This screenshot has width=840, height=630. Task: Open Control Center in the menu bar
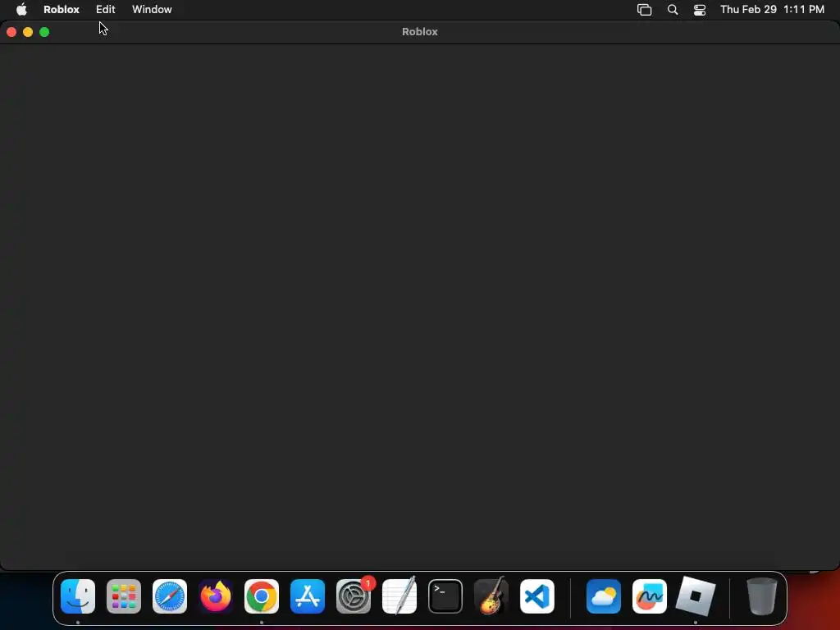click(x=700, y=10)
